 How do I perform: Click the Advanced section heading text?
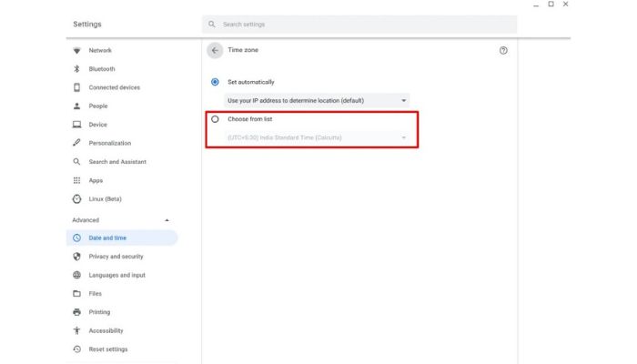86,220
